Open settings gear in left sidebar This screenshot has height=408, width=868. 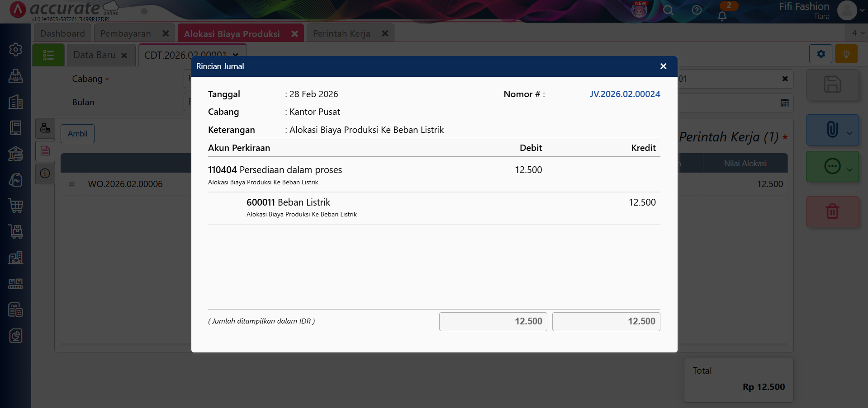(16, 49)
